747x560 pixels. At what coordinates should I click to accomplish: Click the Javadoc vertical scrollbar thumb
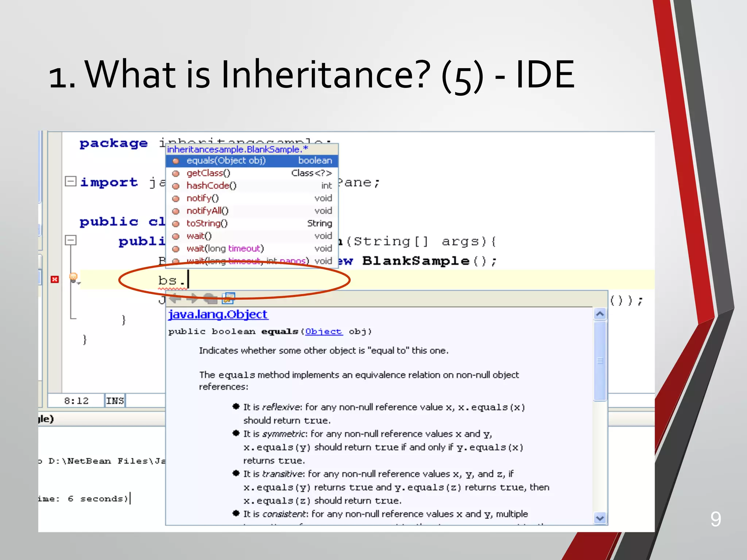[x=600, y=361]
